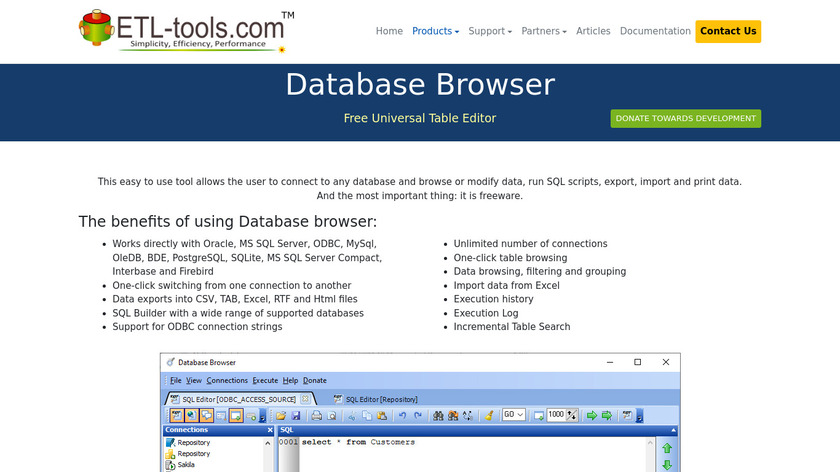This screenshot has height=472, width=840.
Task: Click the Replace icon after the binoculars
Action: [x=468, y=416]
